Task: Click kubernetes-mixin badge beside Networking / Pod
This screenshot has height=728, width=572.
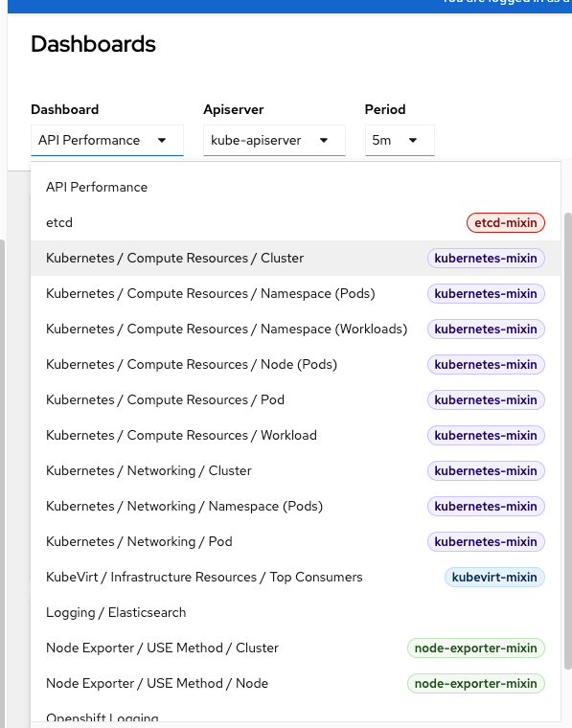Action: [486, 542]
